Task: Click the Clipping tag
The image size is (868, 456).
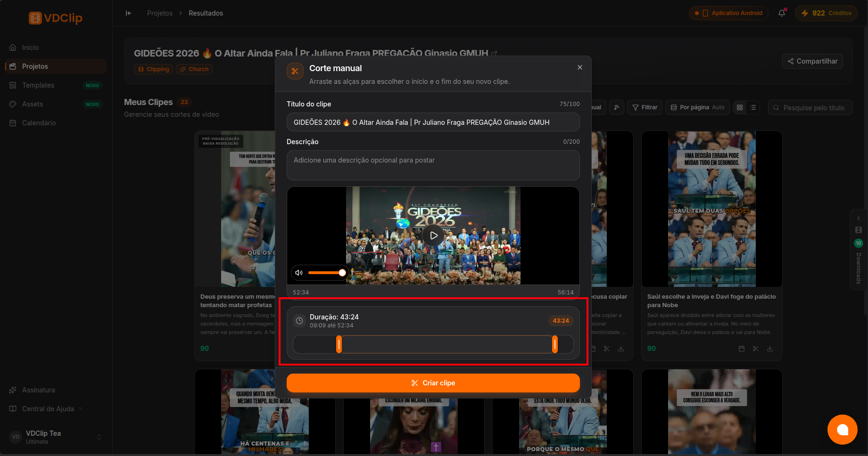Action: tap(154, 69)
